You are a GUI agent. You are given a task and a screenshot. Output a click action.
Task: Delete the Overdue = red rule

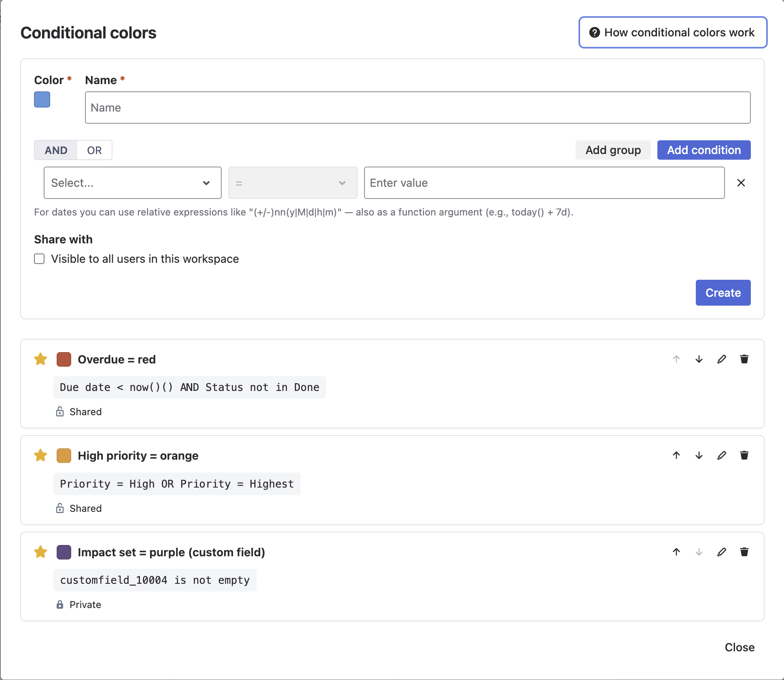[x=744, y=359]
